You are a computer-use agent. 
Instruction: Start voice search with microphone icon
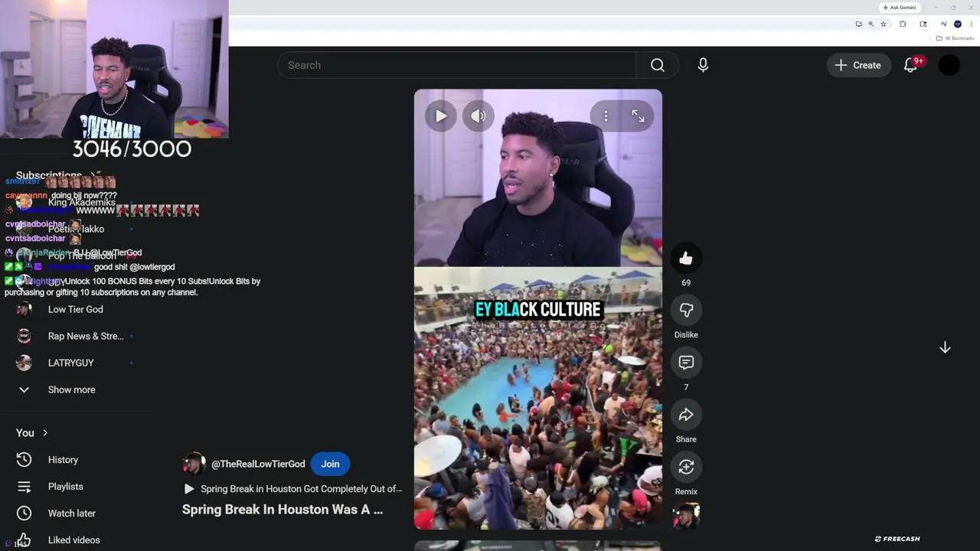703,65
